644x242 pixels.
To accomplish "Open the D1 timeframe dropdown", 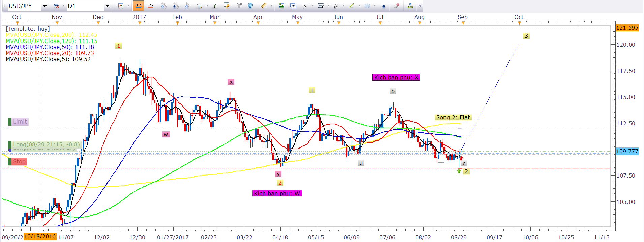I will point(108,6).
